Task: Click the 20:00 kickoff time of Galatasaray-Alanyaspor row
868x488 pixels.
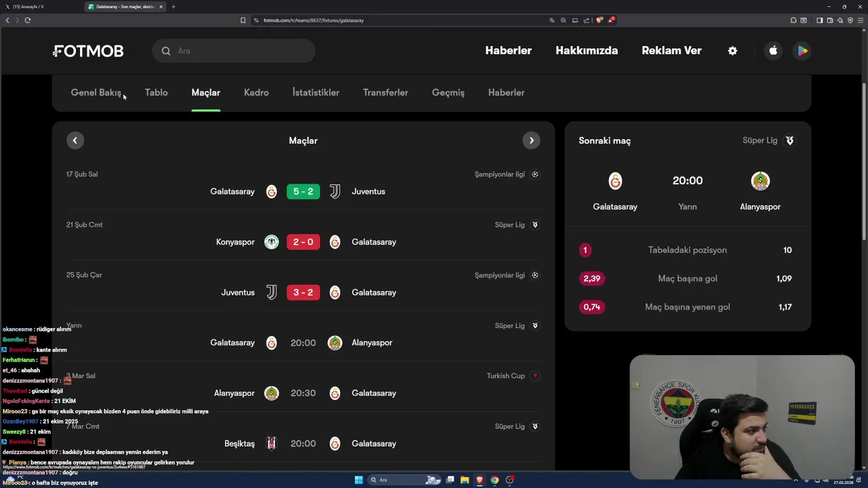Action: coord(303,343)
